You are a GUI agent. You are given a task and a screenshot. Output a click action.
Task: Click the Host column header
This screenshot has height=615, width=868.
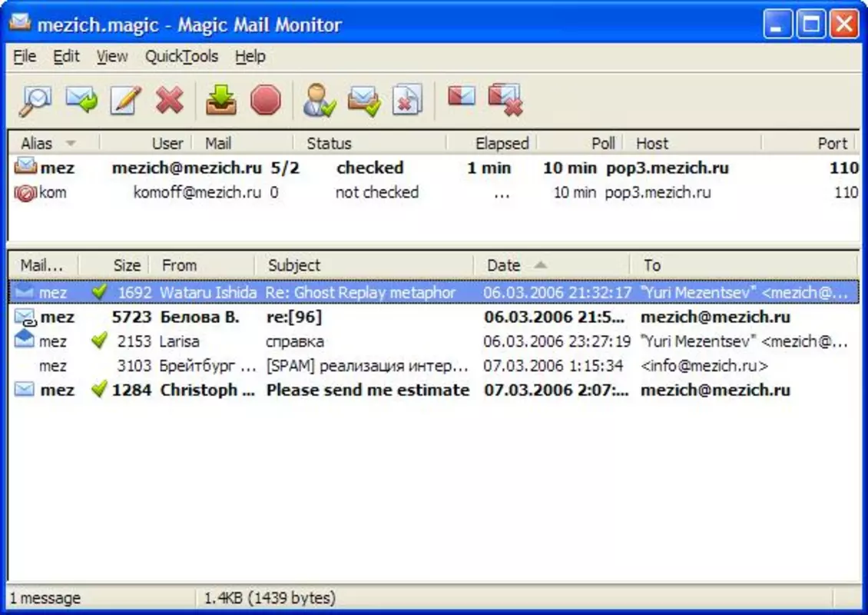pyautogui.click(x=693, y=144)
